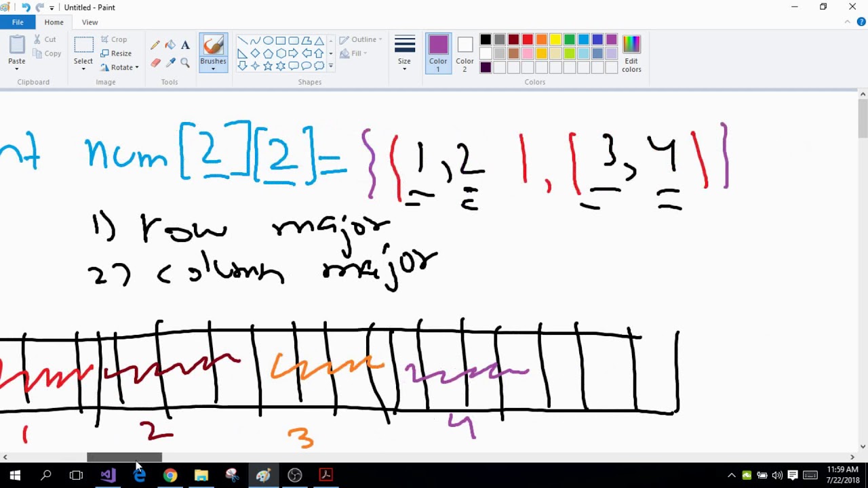Click the Resize button
The height and width of the screenshot is (488, 868).
click(x=116, y=54)
